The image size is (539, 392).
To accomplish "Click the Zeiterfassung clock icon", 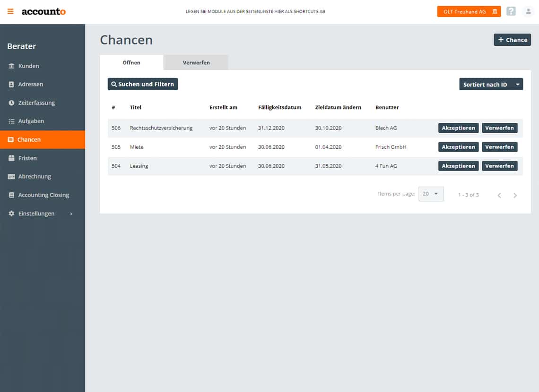I will coord(11,102).
